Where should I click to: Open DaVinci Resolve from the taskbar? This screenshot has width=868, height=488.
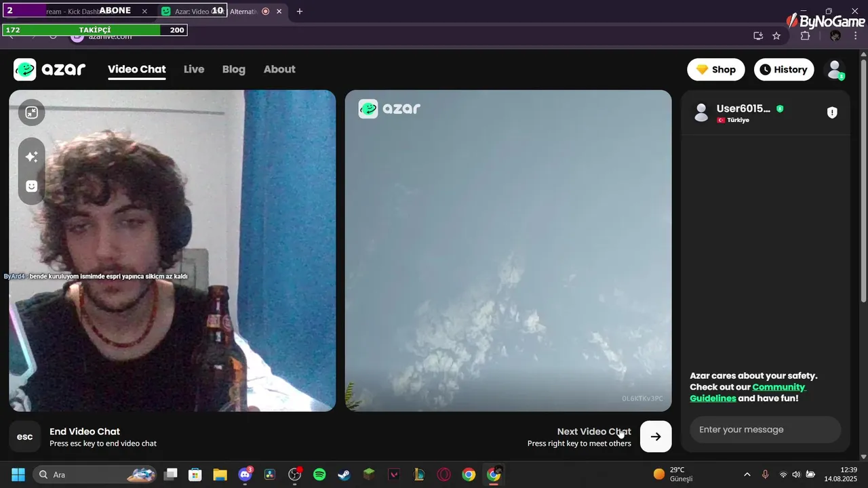pos(270,474)
